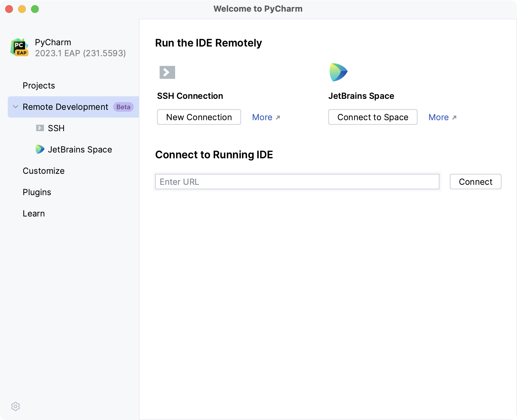Open the Learn section

coord(34,213)
